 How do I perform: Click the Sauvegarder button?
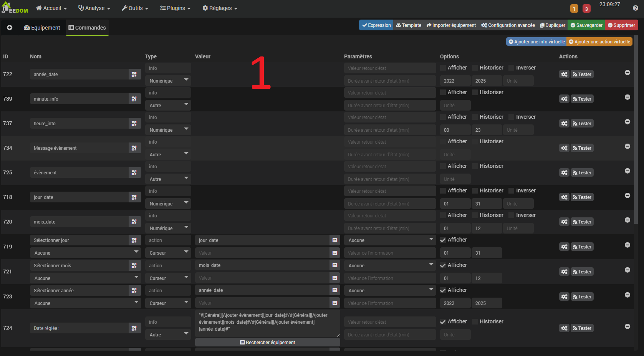[x=586, y=25]
